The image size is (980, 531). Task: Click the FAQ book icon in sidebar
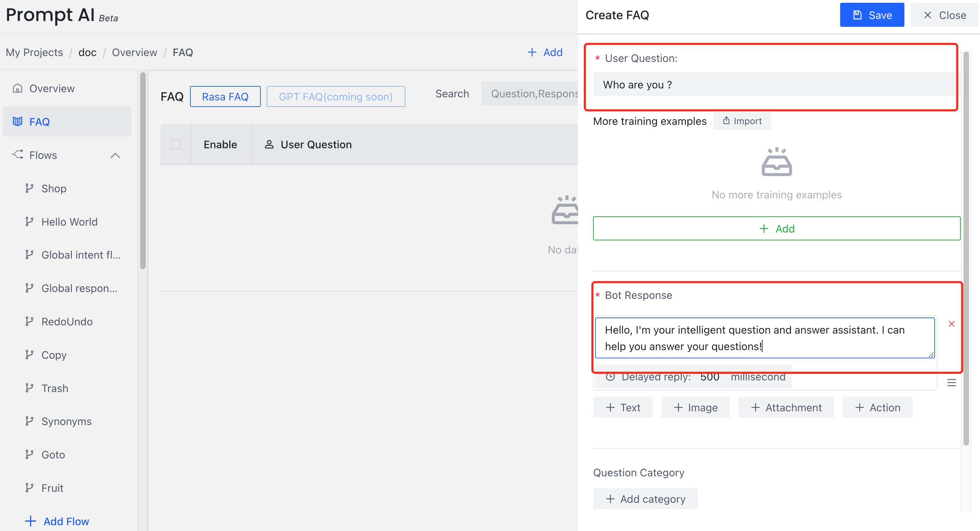point(18,121)
